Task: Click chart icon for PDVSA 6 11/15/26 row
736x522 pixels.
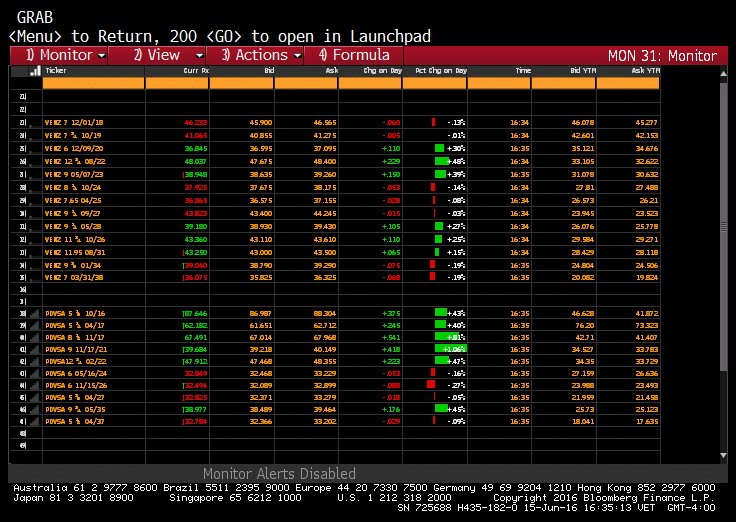Action: 35,385
